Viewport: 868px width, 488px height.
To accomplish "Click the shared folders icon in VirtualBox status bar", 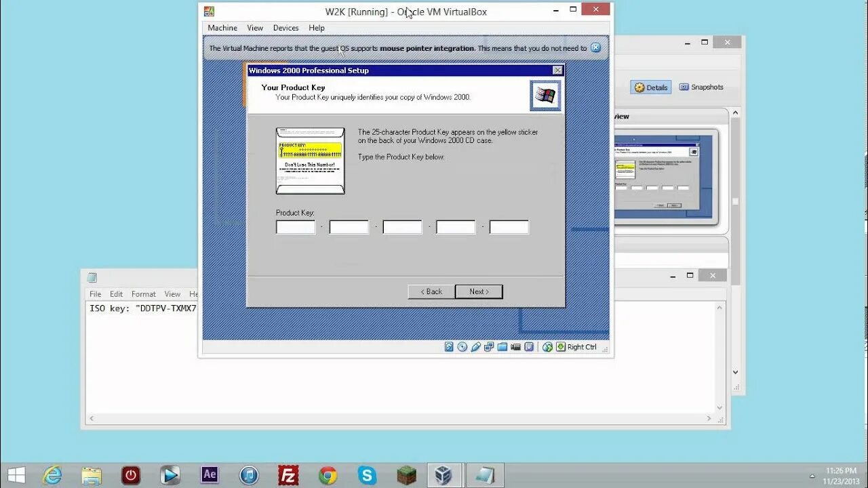I will pos(502,347).
